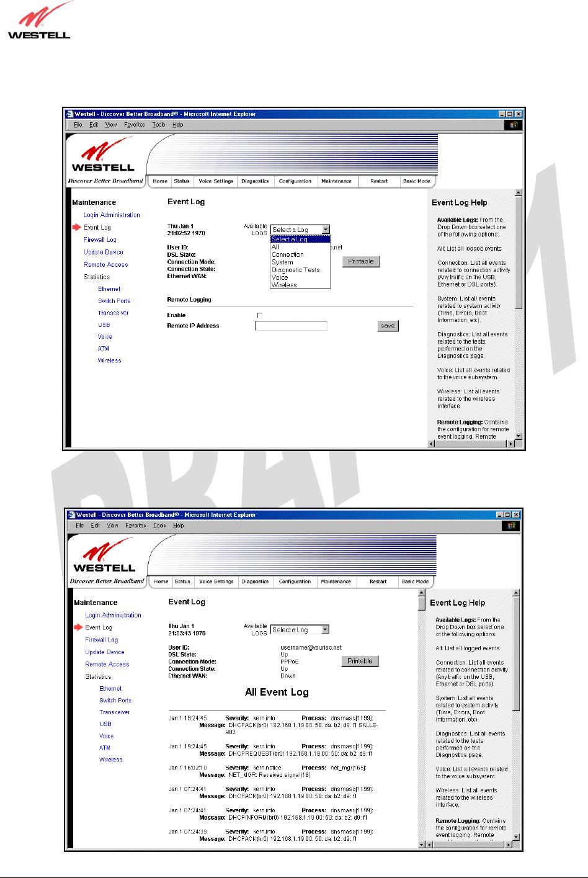Click Restart tab in upper window
Viewport: 588px width, 878px height.
tap(379, 181)
